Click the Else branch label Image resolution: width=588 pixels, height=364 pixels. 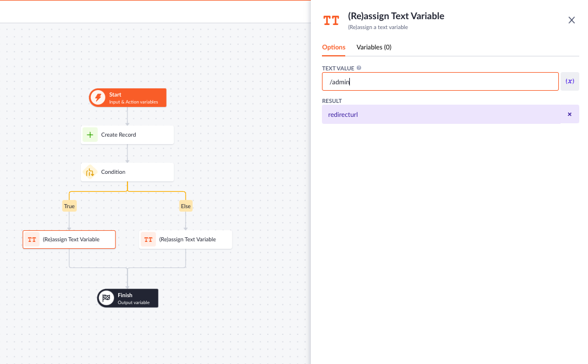tap(186, 206)
